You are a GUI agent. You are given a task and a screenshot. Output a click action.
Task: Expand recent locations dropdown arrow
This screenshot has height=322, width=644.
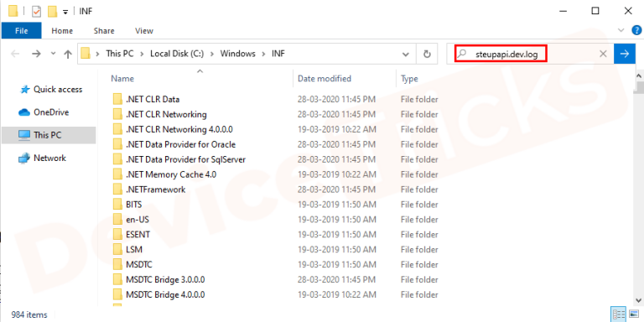tap(53, 54)
